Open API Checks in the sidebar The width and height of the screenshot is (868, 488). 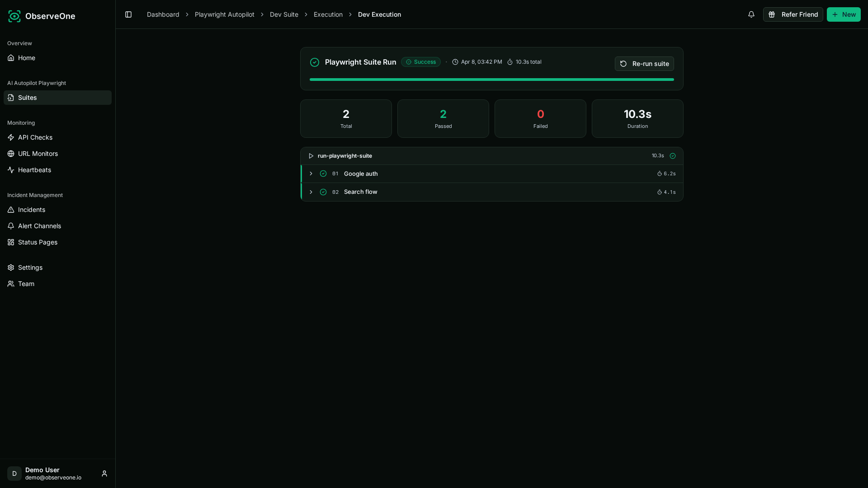click(x=57, y=137)
